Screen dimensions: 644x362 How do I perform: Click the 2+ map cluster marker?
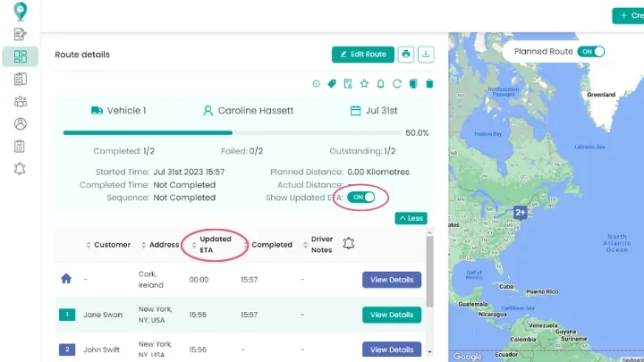click(x=521, y=213)
